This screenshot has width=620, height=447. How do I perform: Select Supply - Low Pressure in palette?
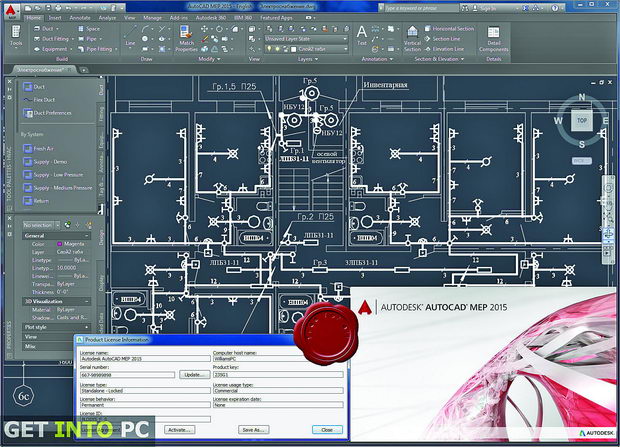click(x=53, y=174)
